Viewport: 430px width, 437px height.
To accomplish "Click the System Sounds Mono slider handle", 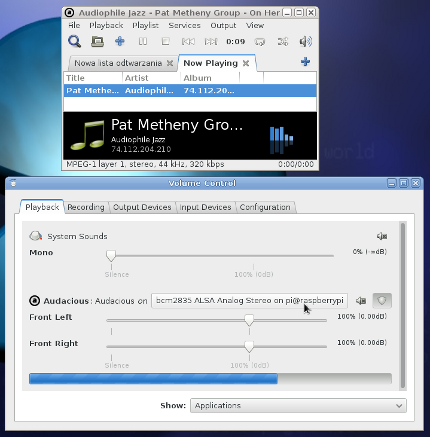I will [111, 256].
